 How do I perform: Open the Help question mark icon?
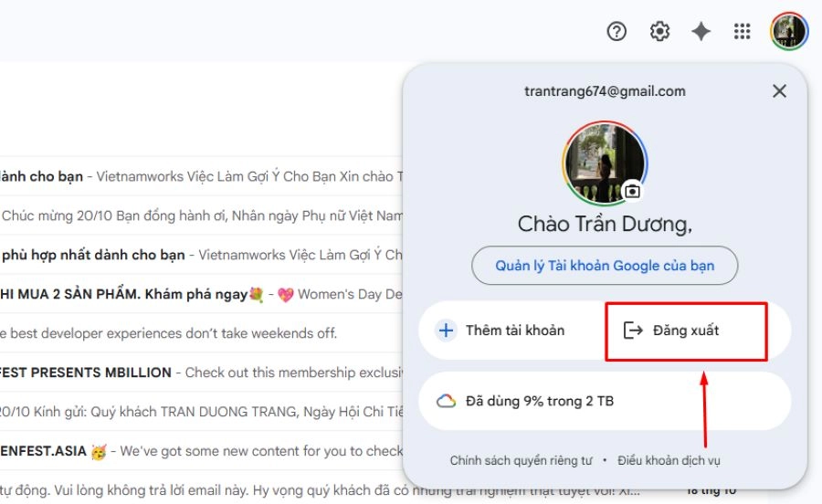pos(616,31)
